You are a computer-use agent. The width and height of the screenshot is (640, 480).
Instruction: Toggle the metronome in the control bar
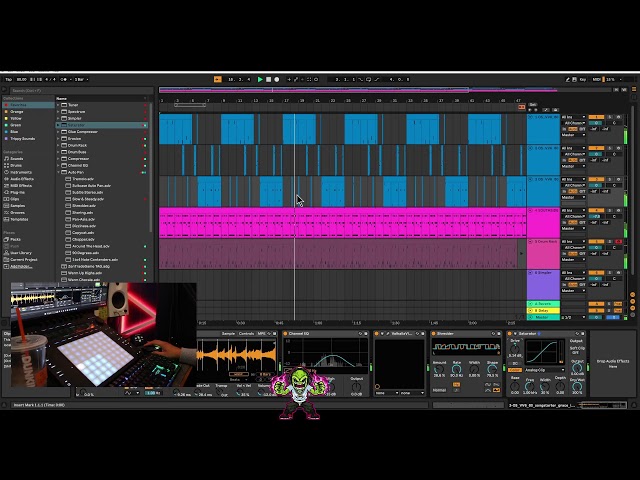64,80
